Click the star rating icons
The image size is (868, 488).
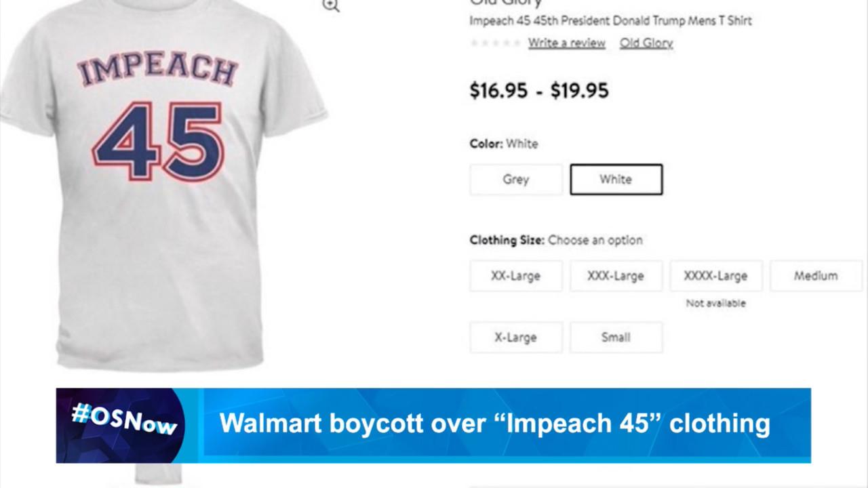click(496, 43)
